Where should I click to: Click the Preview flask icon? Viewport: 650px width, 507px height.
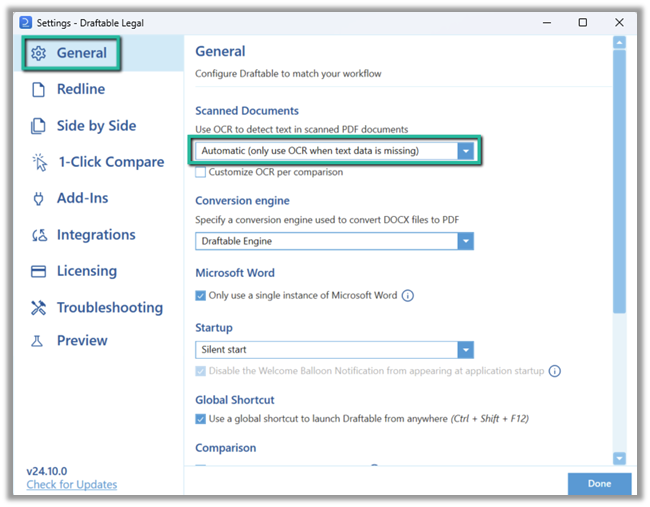37,341
